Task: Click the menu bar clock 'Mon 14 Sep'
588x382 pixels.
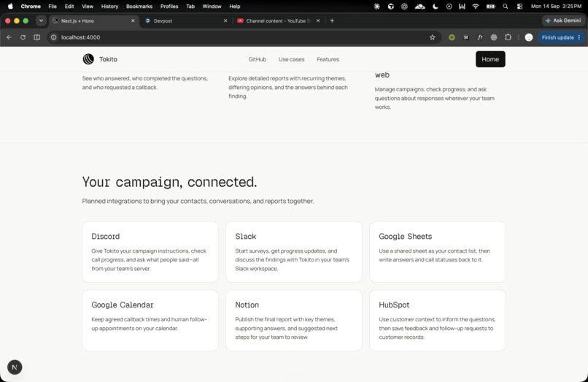Action: [x=556, y=6]
